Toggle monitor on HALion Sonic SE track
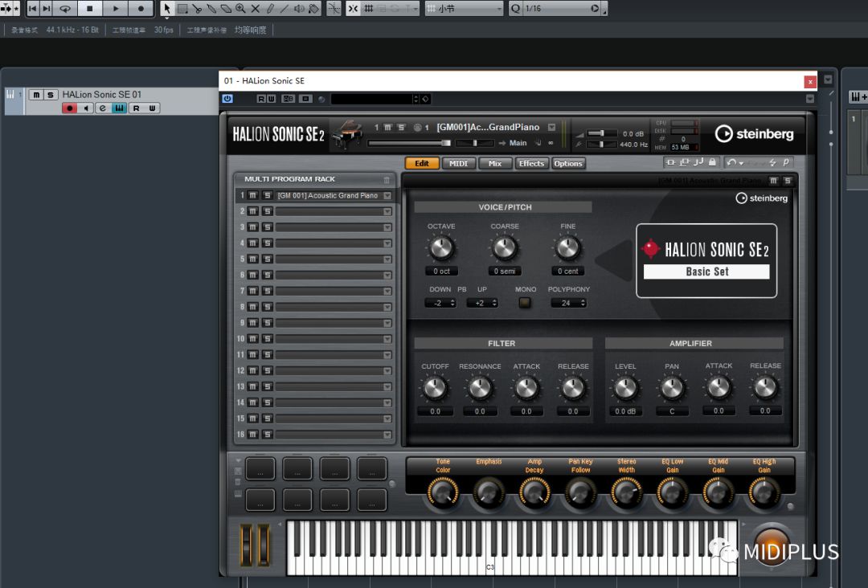The width and height of the screenshot is (868, 588). 86,108
